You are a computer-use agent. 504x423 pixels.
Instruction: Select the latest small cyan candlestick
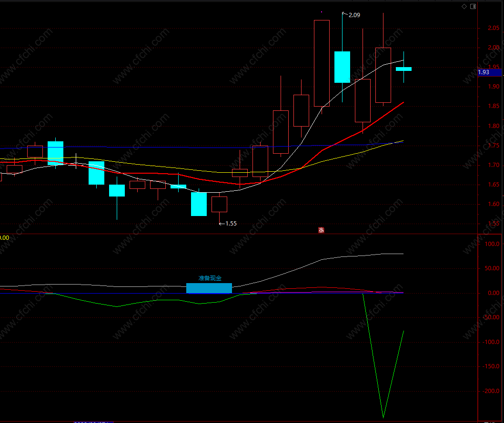point(403,69)
